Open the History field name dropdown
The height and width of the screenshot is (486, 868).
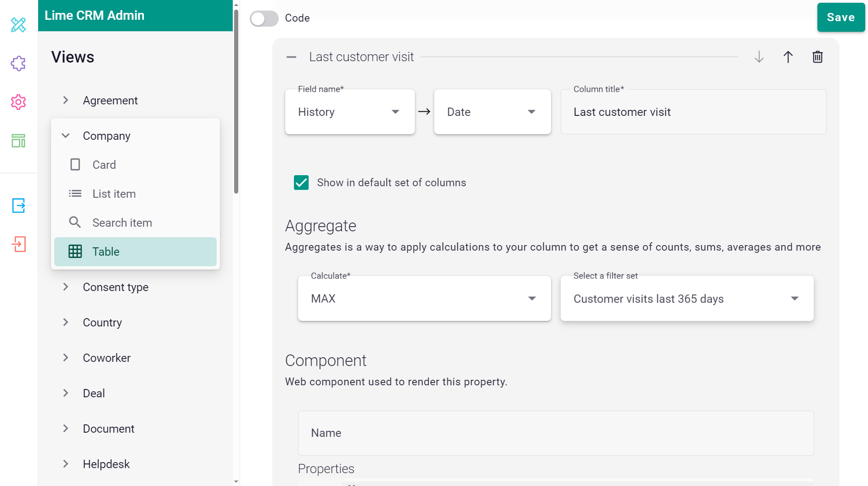pyautogui.click(x=350, y=112)
